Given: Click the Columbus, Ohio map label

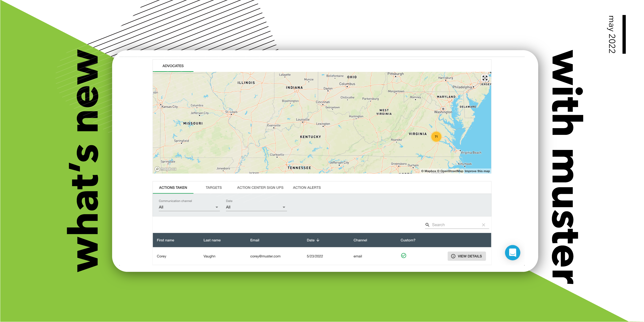Looking at the screenshot, I should coord(347,84).
